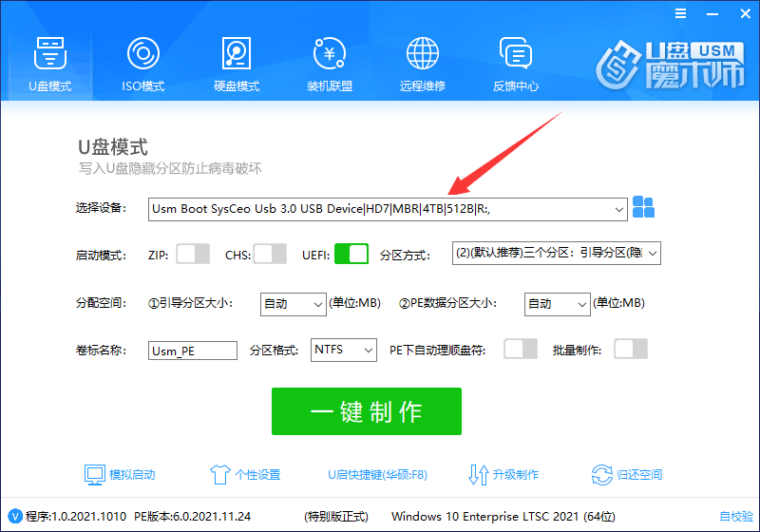Select the 反馈中心 tab label
The width and height of the screenshot is (760, 532).
[516, 86]
